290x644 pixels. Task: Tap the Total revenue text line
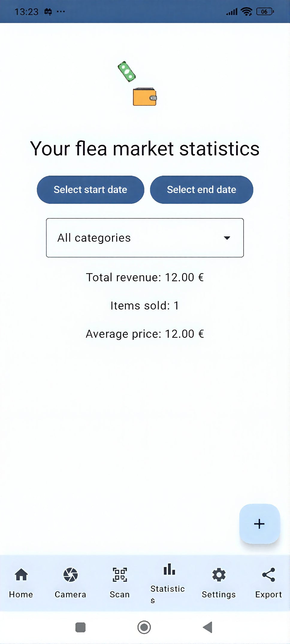pyautogui.click(x=145, y=277)
